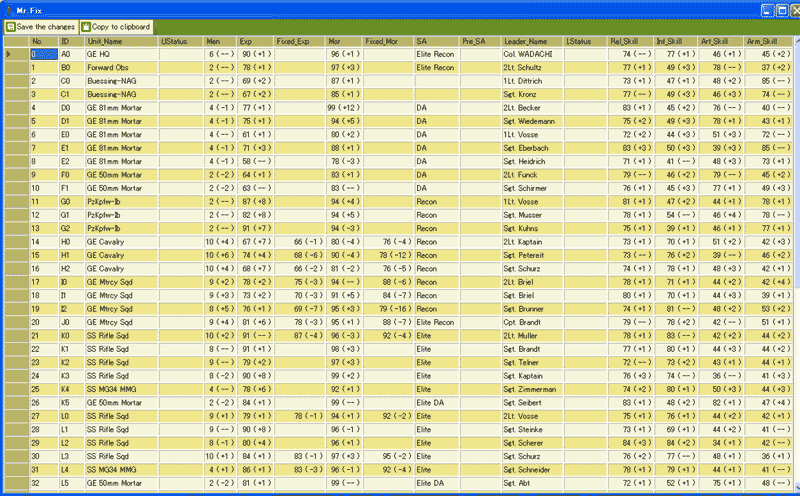Select the 'Sgt. Schirmer' leader cell
The image size is (800, 496).
coord(533,188)
